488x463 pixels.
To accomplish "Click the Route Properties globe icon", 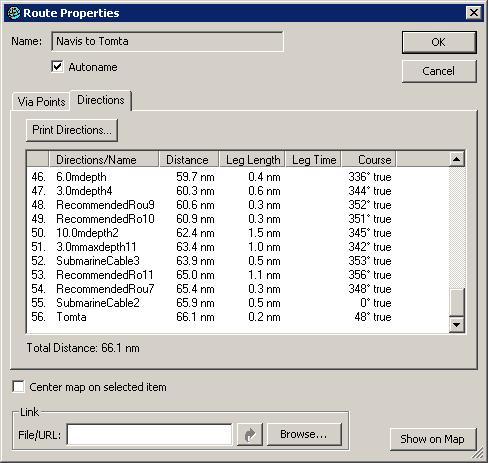I will point(14,13).
